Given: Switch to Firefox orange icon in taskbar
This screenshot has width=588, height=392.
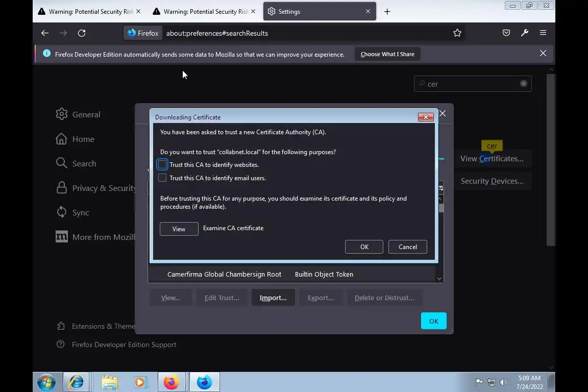Looking at the screenshot, I should (x=171, y=382).
